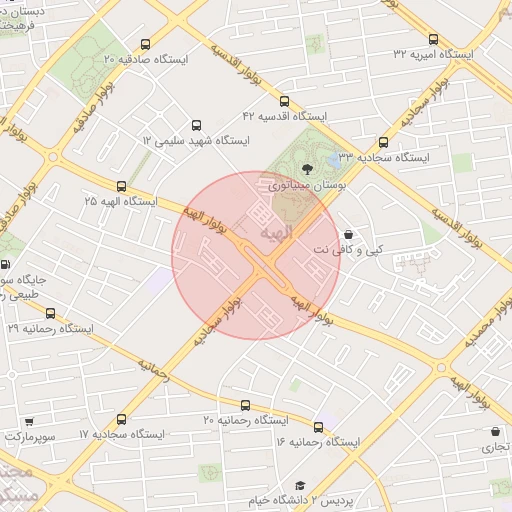Click the fuel station pump icon
The image size is (512, 512).
[x=5, y=265]
